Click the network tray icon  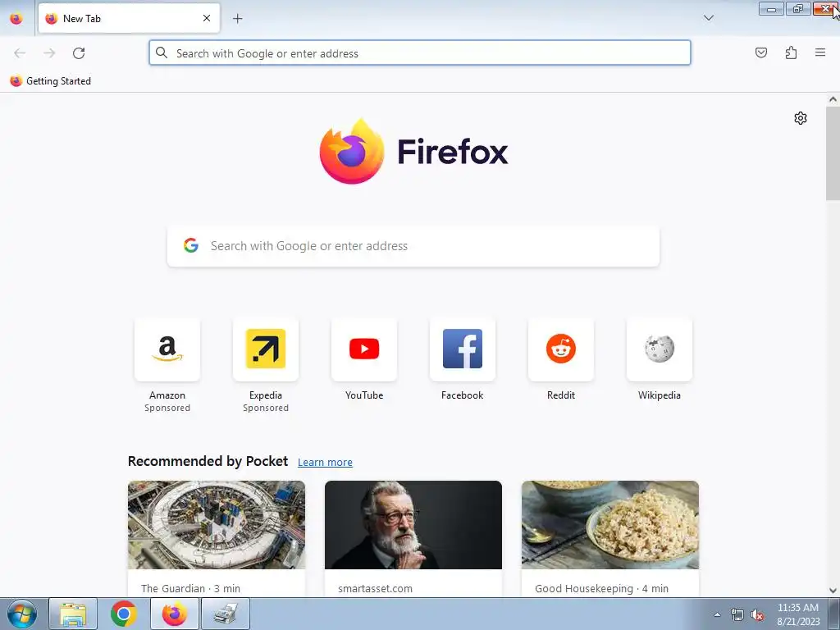(x=737, y=615)
